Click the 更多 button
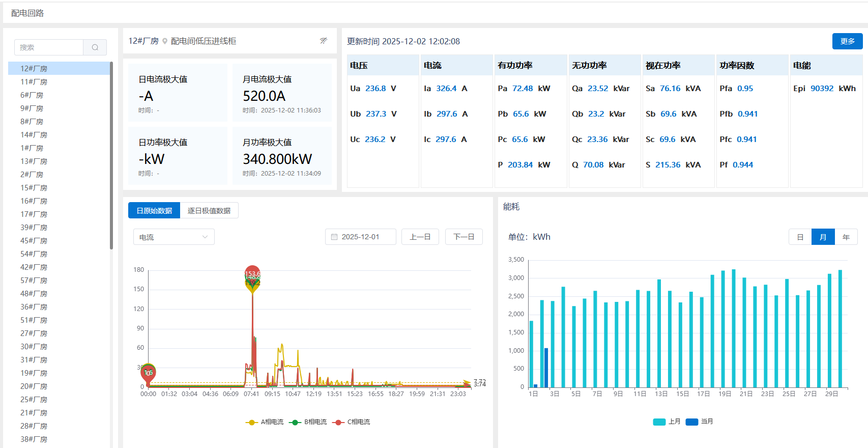 tap(847, 41)
